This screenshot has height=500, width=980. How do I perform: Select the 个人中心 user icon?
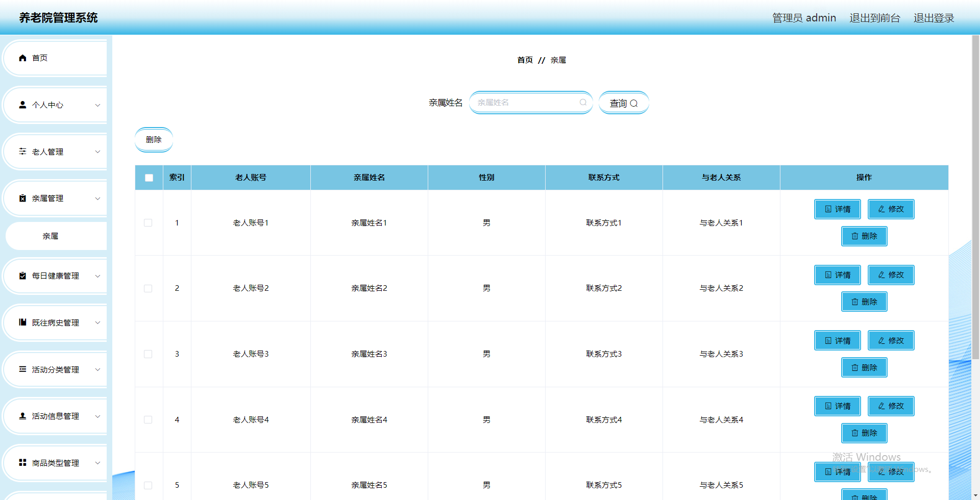(22, 105)
